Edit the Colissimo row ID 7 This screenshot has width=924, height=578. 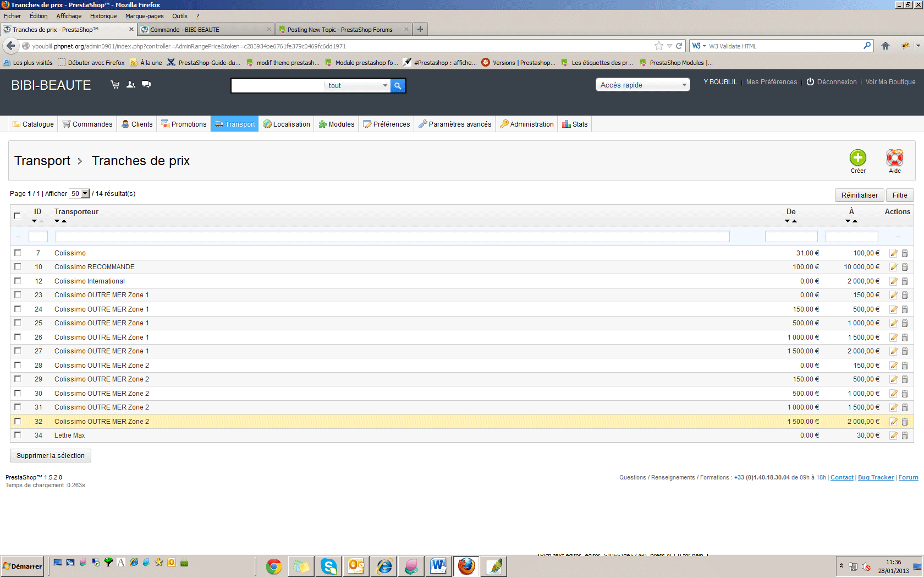pos(894,253)
